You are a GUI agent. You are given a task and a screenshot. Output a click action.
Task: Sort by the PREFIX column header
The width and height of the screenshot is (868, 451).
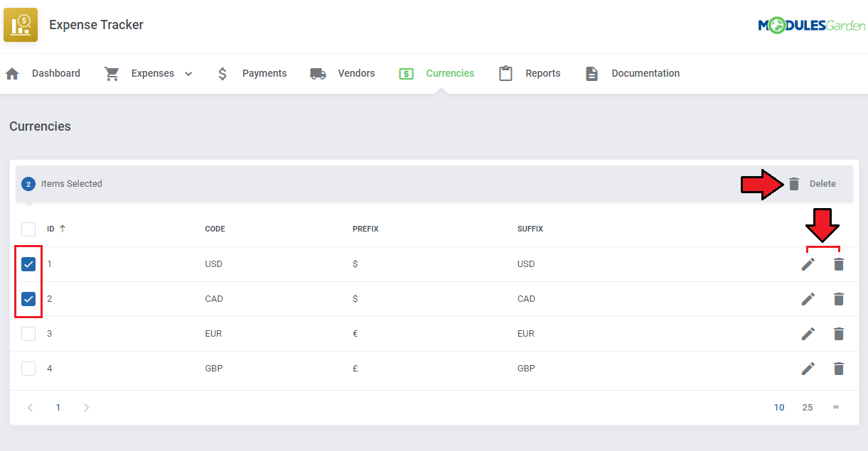pos(365,229)
